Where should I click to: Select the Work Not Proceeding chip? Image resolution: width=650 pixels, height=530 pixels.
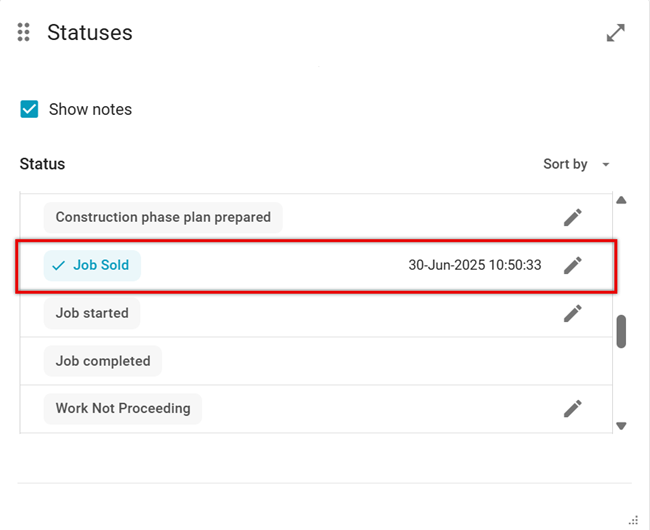[122, 408]
